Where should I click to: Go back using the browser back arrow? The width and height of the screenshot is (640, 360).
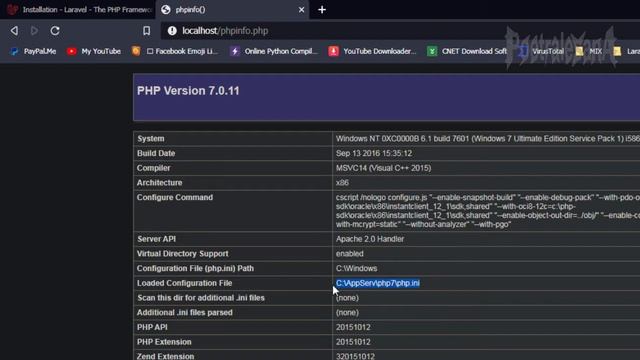tap(14, 31)
